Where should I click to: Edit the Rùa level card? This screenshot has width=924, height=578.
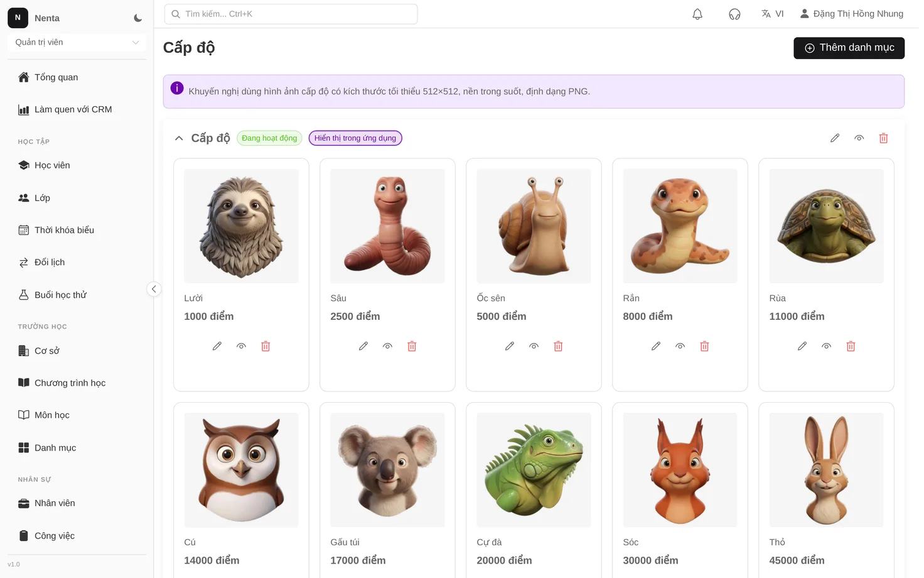coord(802,346)
